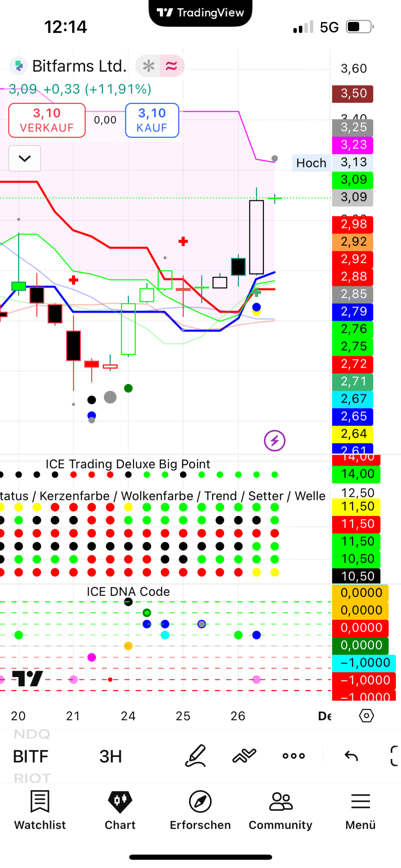Open chart settings hexagon icon
The height and width of the screenshot is (868, 401).
click(x=366, y=716)
